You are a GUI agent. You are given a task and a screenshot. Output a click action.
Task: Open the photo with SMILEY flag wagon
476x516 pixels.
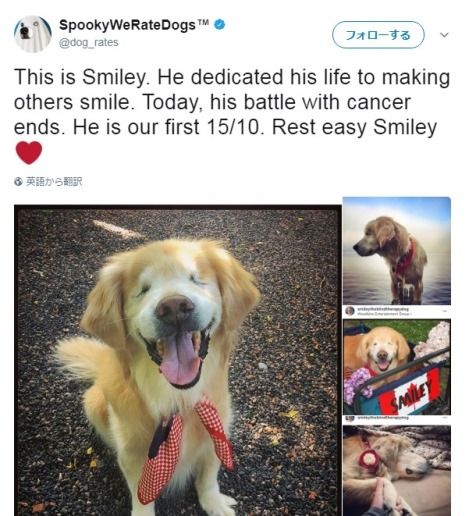pyautogui.click(x=397, y=367)
